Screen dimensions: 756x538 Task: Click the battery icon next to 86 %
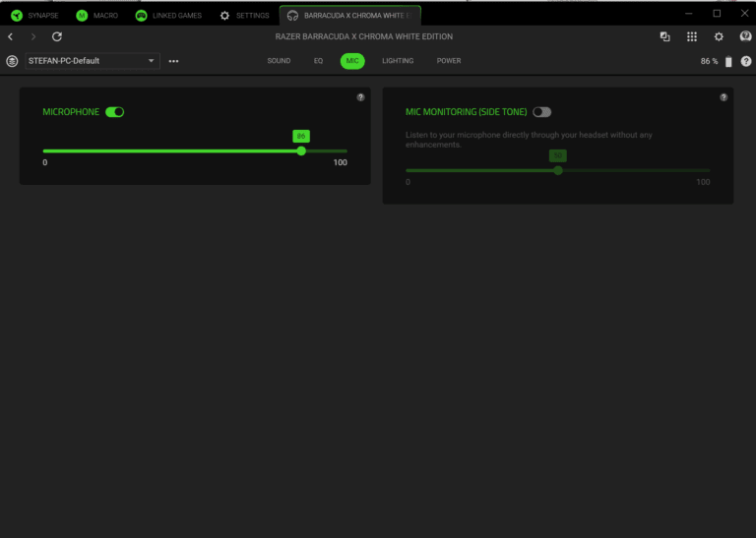tap(728, 61)
